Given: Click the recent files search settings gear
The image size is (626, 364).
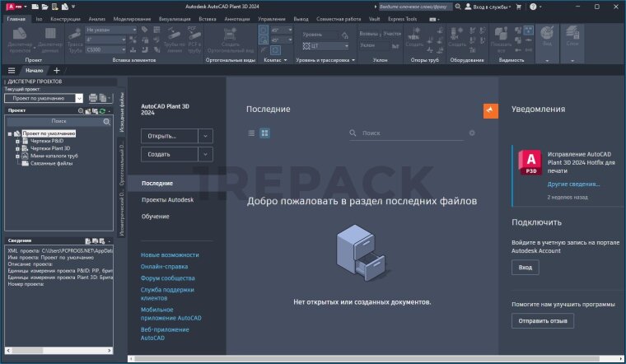Looking at the screenshot, I should [x=472, y=133].
